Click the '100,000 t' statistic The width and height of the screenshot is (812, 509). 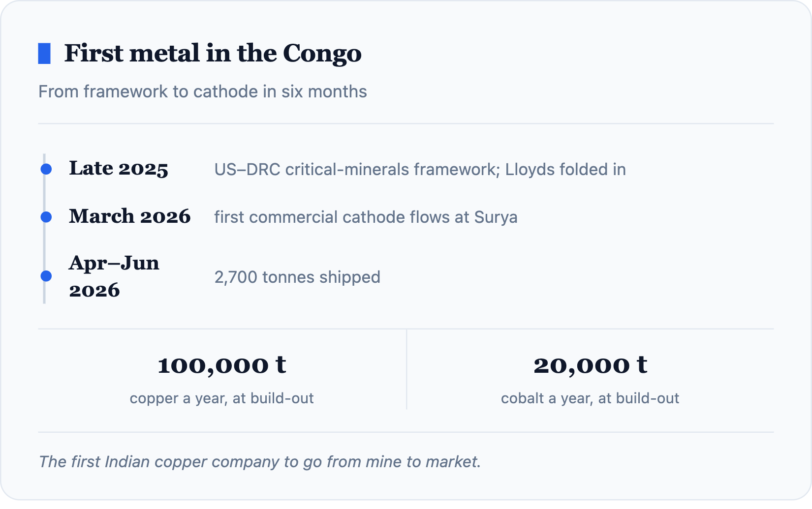coord(222,365)
